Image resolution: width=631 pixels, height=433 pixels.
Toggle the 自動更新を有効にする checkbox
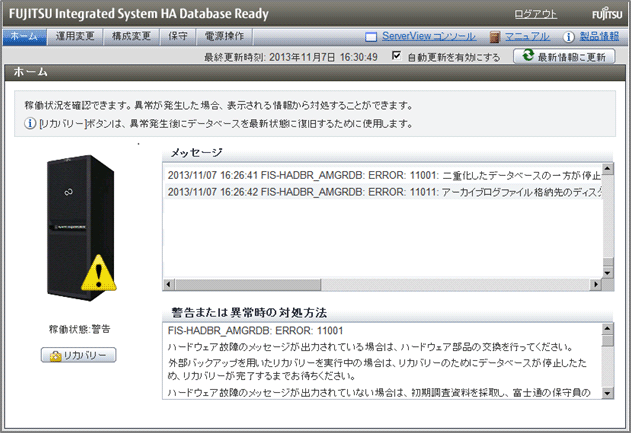pos(396,56)
